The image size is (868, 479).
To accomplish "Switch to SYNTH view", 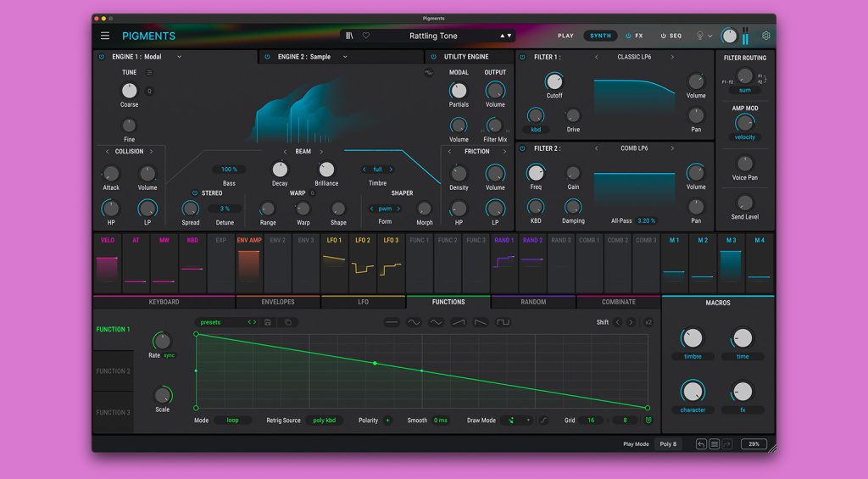I will (x=601, y=36).
